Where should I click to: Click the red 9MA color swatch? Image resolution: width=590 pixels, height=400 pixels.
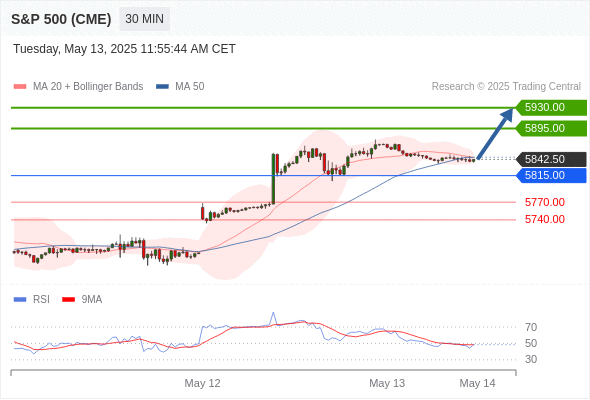click(x=68, y=300)
